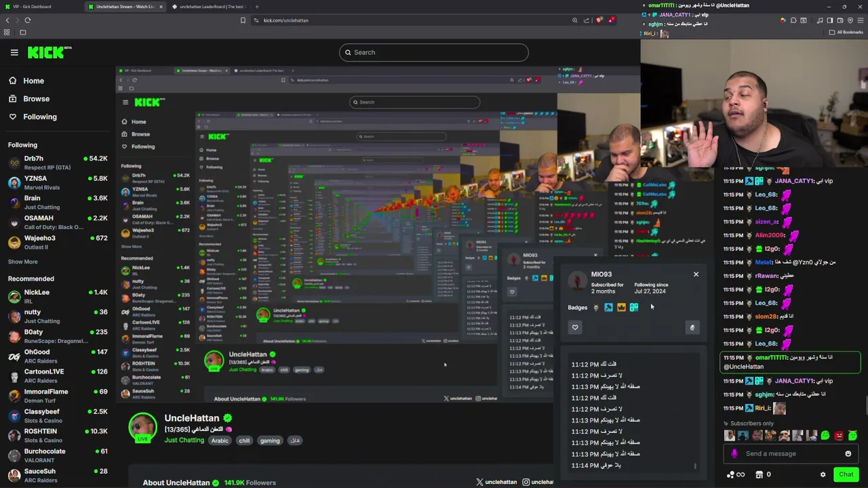Go to Home in sidebar
Image resolution: width=868 pixels, height=488 pixels.
point(26,81)
